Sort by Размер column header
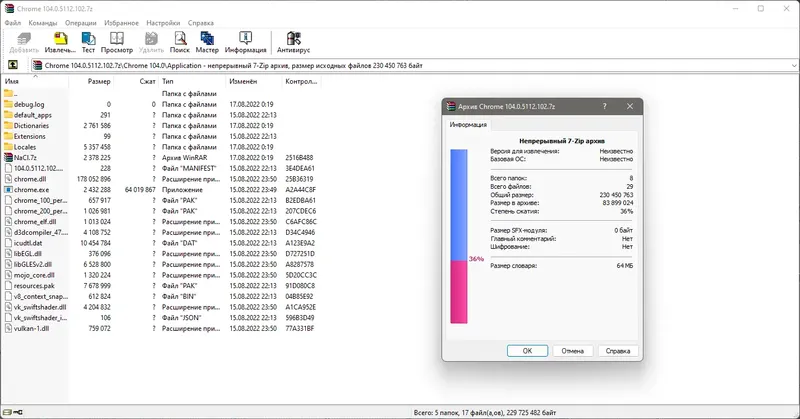This screenshot has width=800, height=419. tap(91, 81)
